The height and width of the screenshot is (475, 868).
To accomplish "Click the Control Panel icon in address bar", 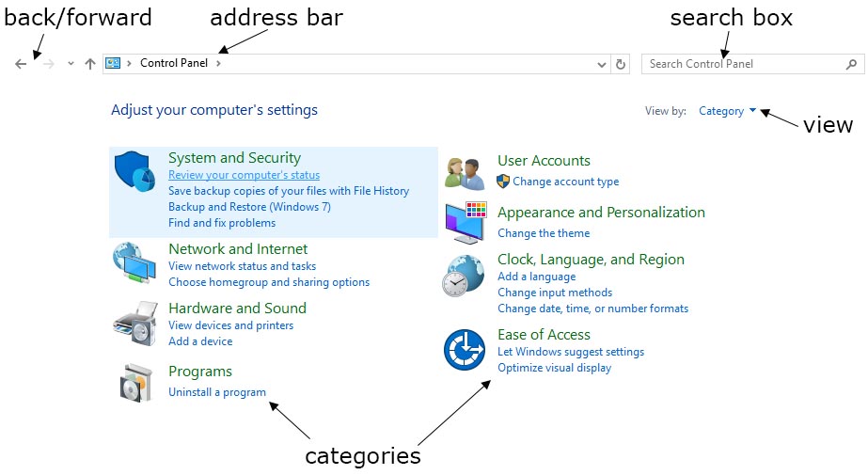I will (113, 63).
